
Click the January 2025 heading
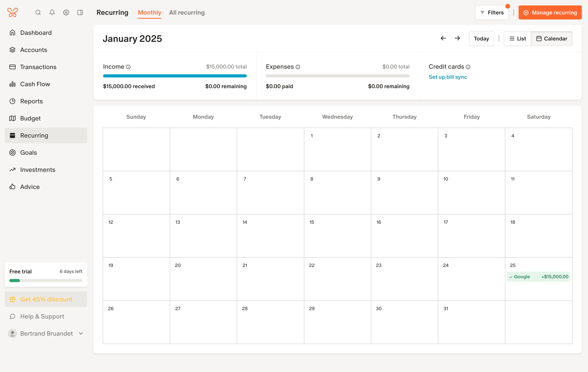[132, 38]
